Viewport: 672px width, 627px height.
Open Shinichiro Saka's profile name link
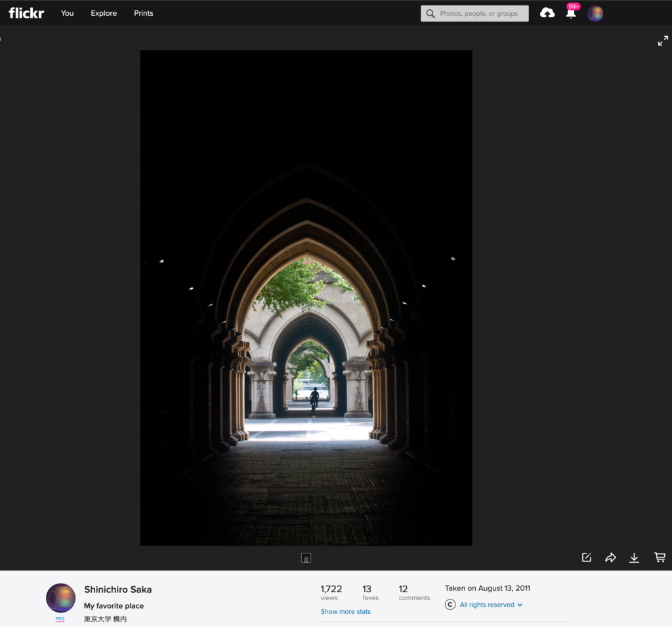[117, 590]
